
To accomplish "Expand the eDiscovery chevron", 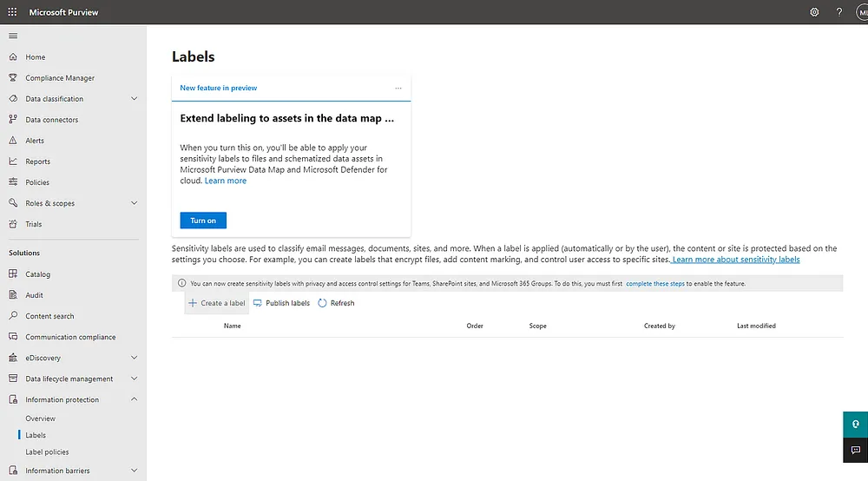I will (x=134, y=358).
